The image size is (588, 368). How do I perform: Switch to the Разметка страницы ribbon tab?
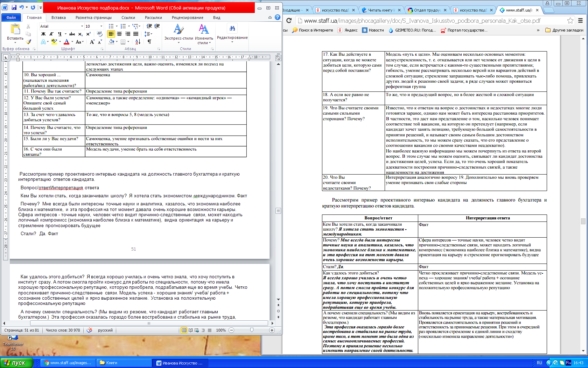(x=93, y=17)
